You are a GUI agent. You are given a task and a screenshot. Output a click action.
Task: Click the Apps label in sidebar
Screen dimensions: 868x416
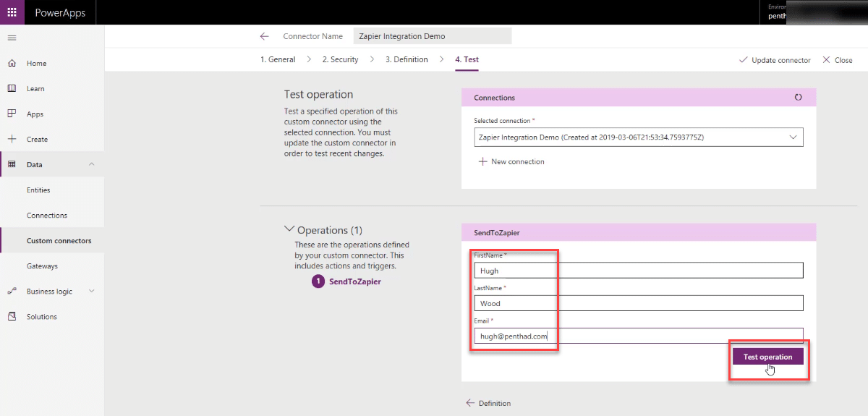[35, 114]
